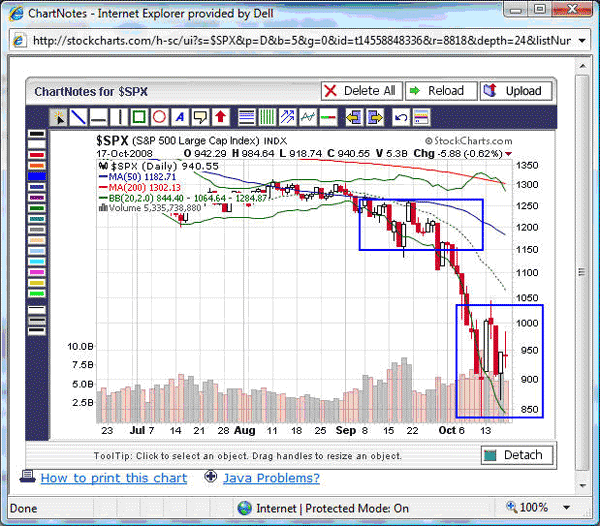Select the red ellipse drawing tool
Image resolution: width=600 pixels, height=526 pixels.
pos(159,117)
